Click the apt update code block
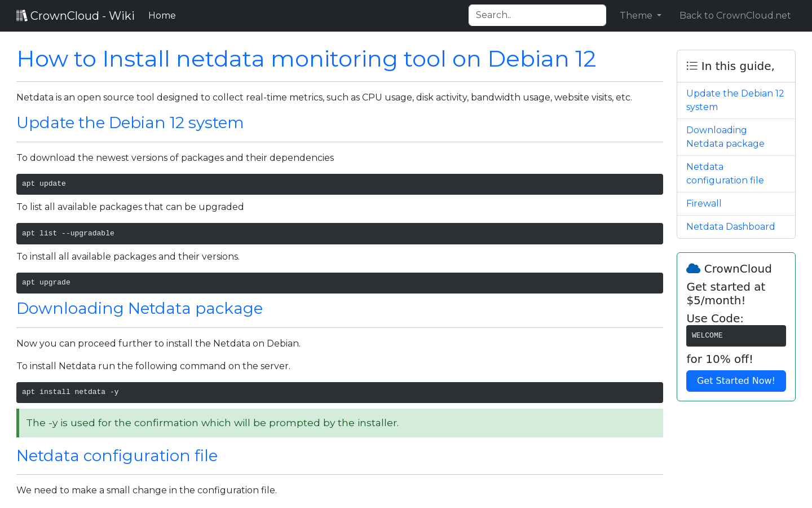The height and width of the screenshot is (508, 812). [x=339, y=184]
